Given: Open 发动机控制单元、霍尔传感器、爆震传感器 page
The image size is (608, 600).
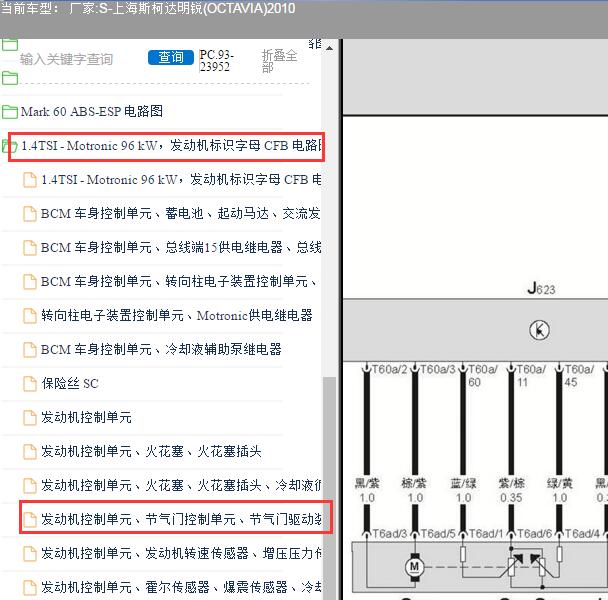Looking at the screenshot, I should [181, 587].
